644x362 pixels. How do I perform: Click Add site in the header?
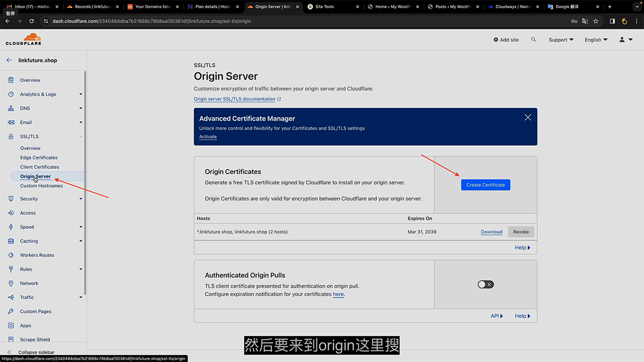pyautogui.click(x=506, y=40)
